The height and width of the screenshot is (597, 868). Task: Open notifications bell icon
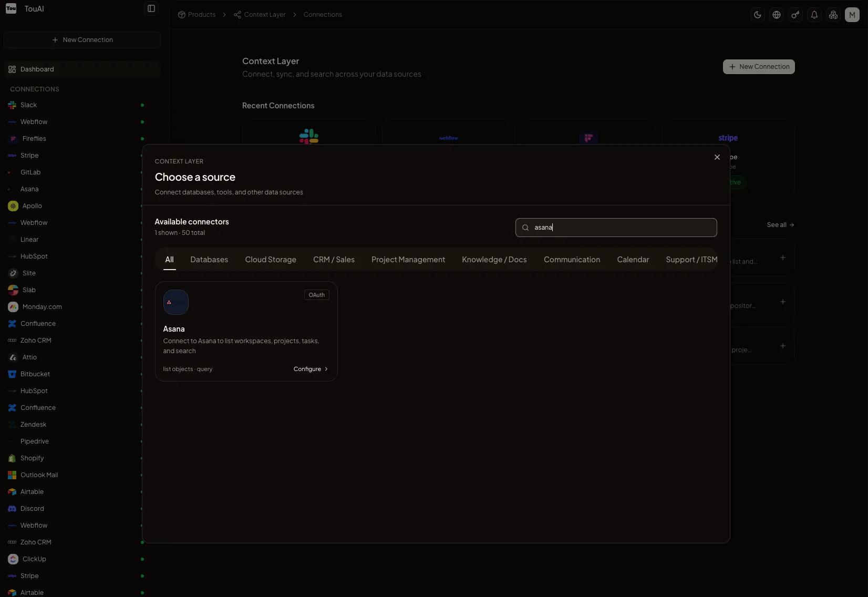coord(814,15)
